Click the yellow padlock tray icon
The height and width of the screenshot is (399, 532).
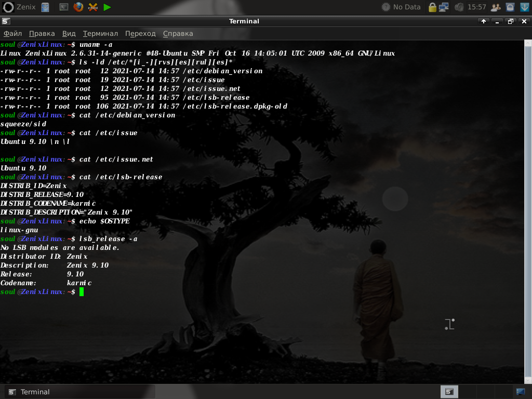(432, 7)
